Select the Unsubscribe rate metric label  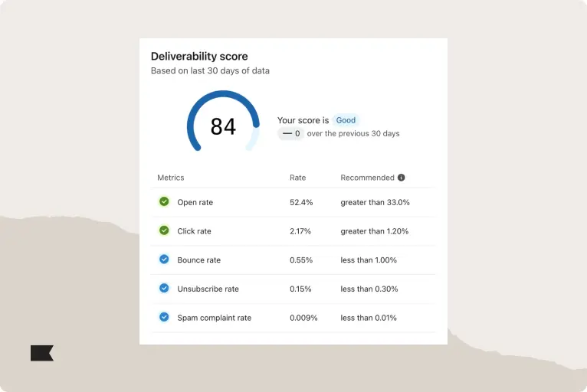click(x=208, y=289)
